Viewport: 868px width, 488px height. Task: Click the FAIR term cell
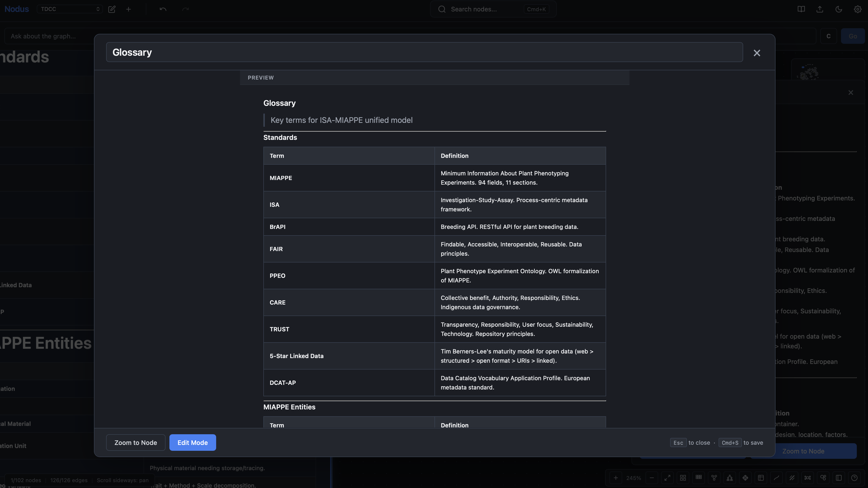point(349,249)
